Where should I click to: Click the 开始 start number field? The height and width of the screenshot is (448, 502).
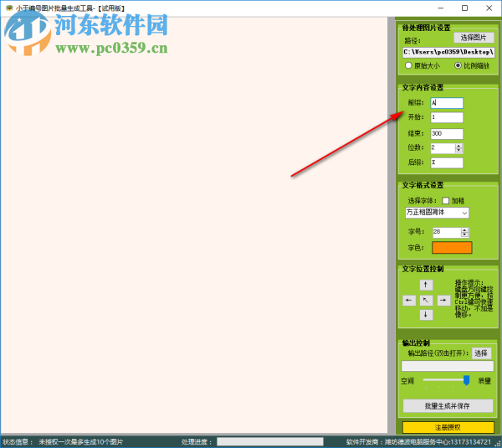point(447,117)
